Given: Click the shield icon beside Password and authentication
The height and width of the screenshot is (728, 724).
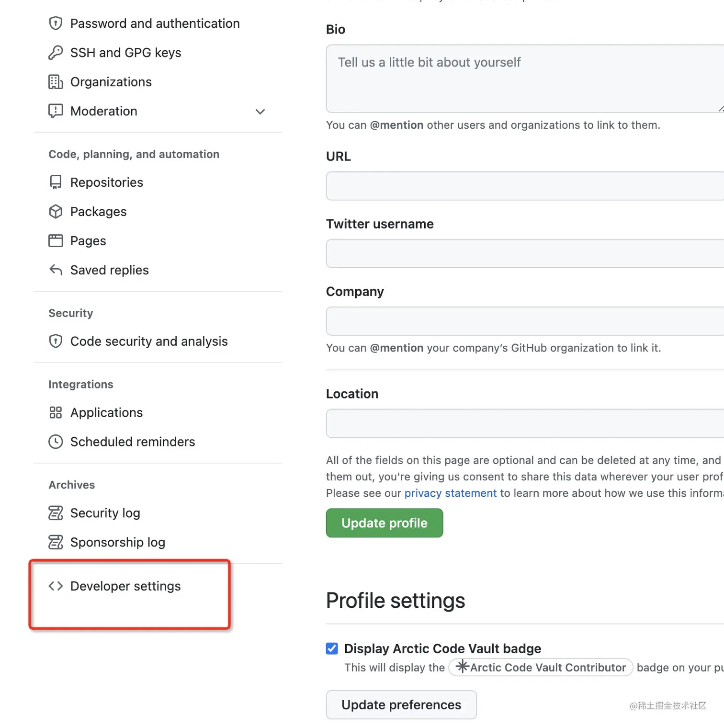Looking at the screenshot, I should [x=56, y=23].
